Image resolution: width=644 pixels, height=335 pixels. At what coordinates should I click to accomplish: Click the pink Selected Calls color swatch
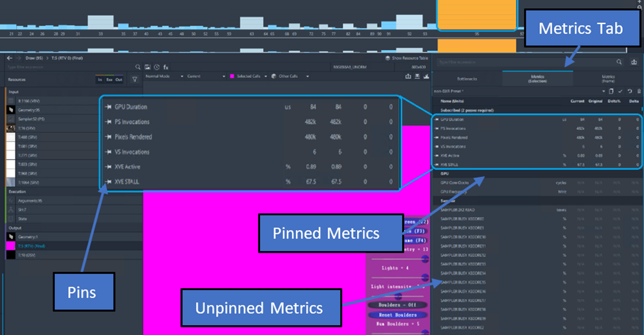click(x=232, y=76)
